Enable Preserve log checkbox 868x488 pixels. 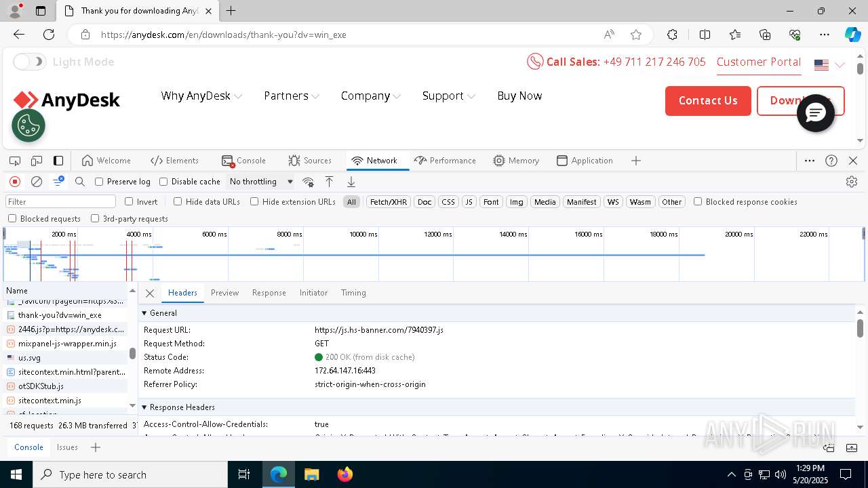pyautogui.click(x=99, y=182)
